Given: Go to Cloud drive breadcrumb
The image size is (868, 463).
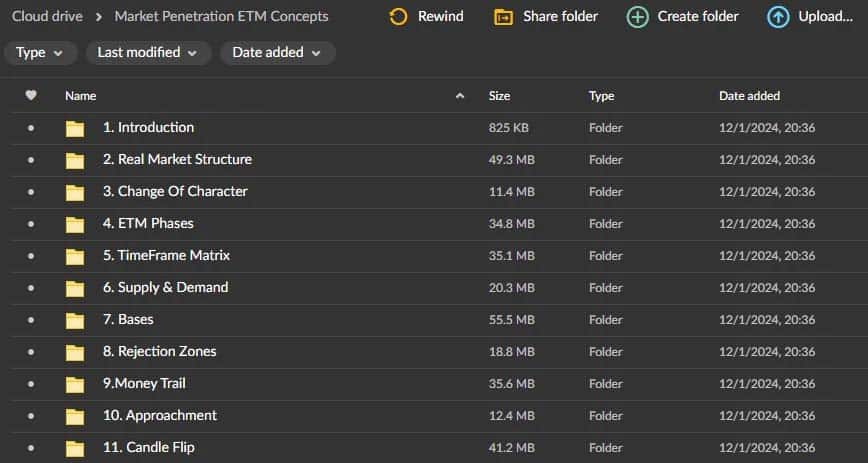Looking at the screenshot, I should click(x=46, y=16).
